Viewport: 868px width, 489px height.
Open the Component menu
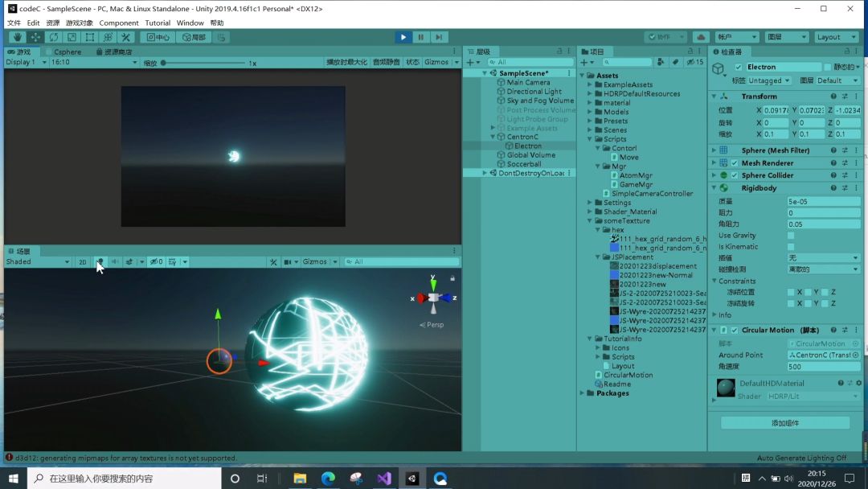[119, 23]
